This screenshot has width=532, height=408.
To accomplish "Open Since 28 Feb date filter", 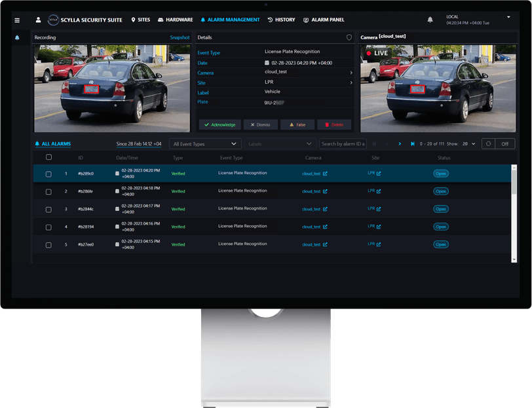I will [x=139, y=144].
